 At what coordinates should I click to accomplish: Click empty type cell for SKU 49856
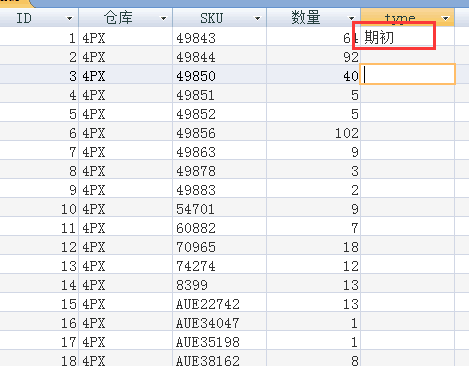(x=407, y=131)
